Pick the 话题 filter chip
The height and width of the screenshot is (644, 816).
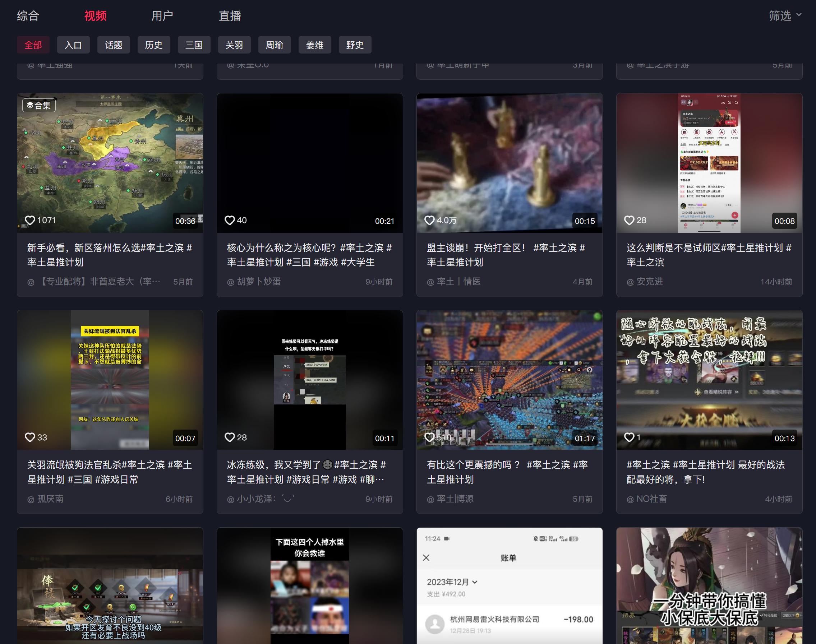tap(114, 45)
